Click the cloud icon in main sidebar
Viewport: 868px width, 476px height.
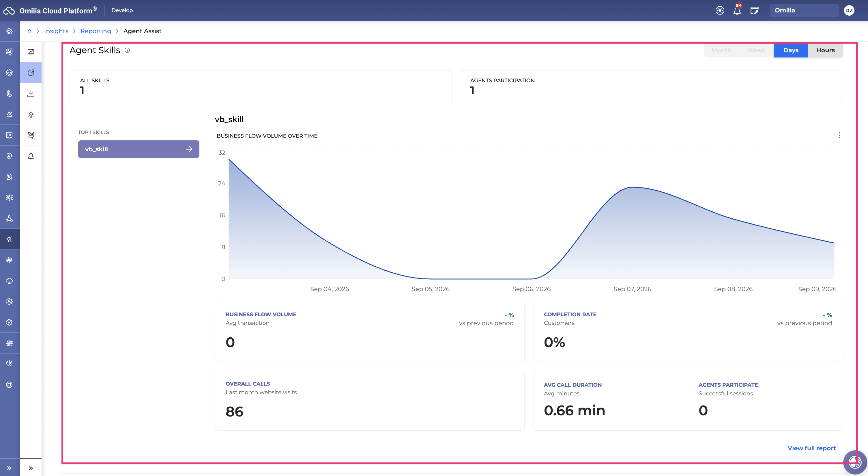pyautogui.click(x=10, y=281)
